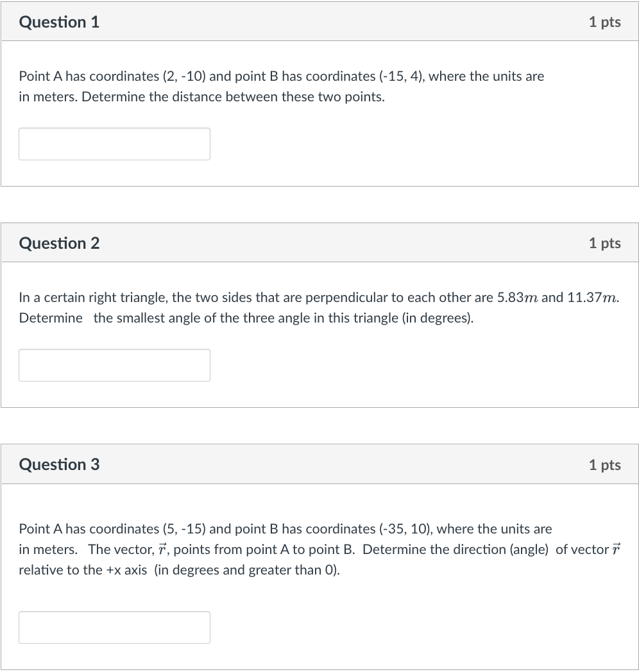Image resolution: width=639 pixels, height=672 pixels.
Task: Select the Question 3 header bar
Action: point(319,464)
